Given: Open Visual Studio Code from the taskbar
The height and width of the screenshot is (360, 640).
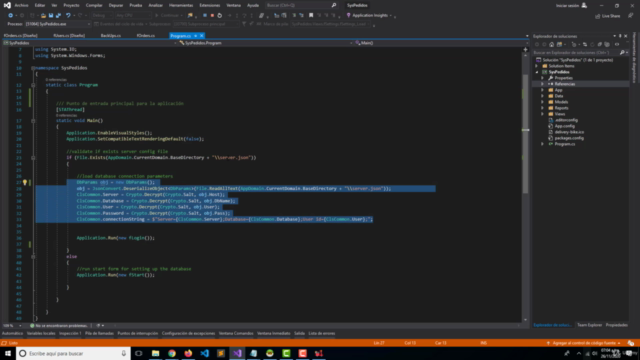Looking at the screenshot, I should [x=204, y=353].
